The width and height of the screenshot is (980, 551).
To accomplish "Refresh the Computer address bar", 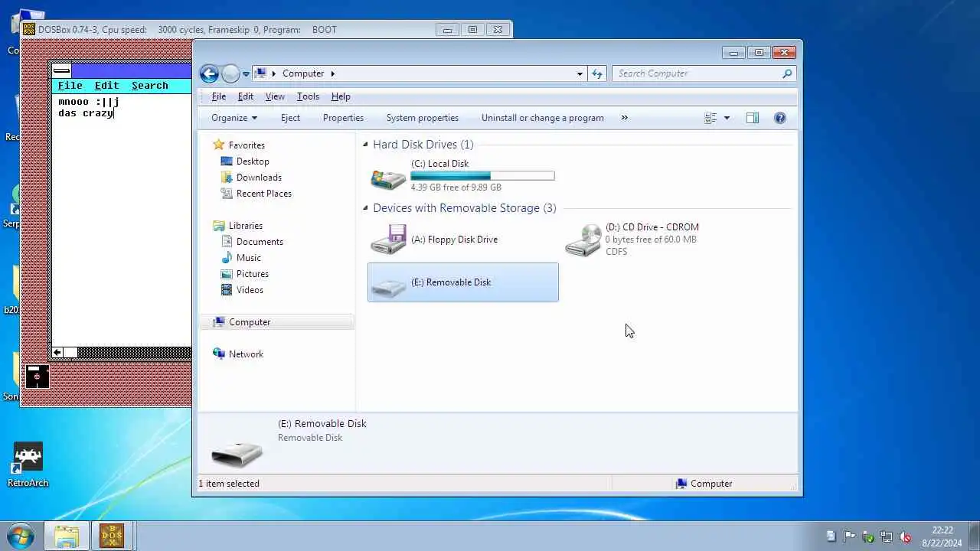I will pyautogui.click(x=597, y=73).
